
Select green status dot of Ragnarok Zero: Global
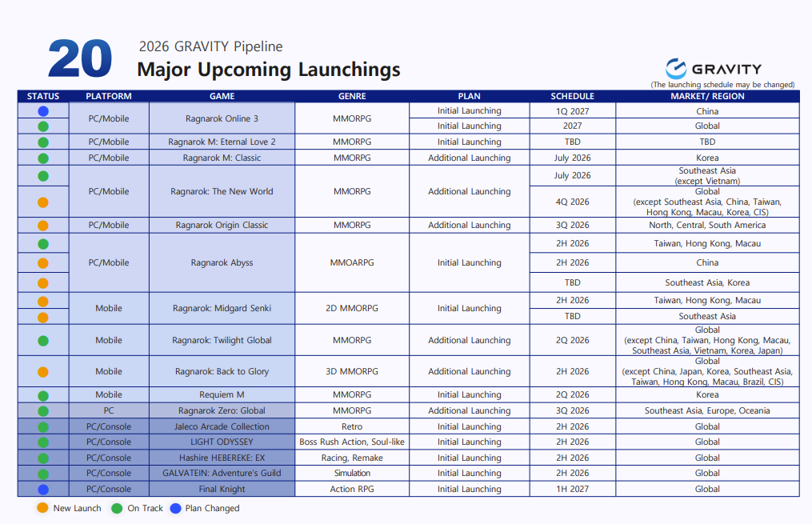coord(43,411)
